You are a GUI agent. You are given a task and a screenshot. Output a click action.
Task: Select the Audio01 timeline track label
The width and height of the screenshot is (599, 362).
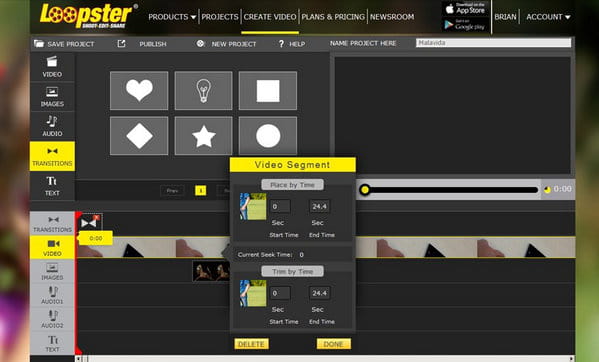tap(52, 295)
